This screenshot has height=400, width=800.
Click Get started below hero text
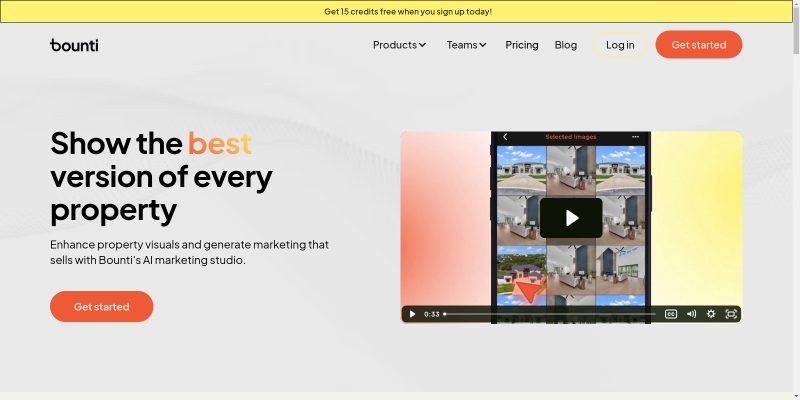[x=102, y=307]
